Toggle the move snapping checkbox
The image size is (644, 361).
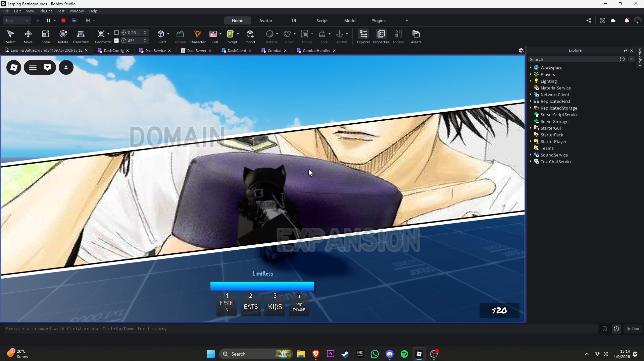tap(116, 33)
